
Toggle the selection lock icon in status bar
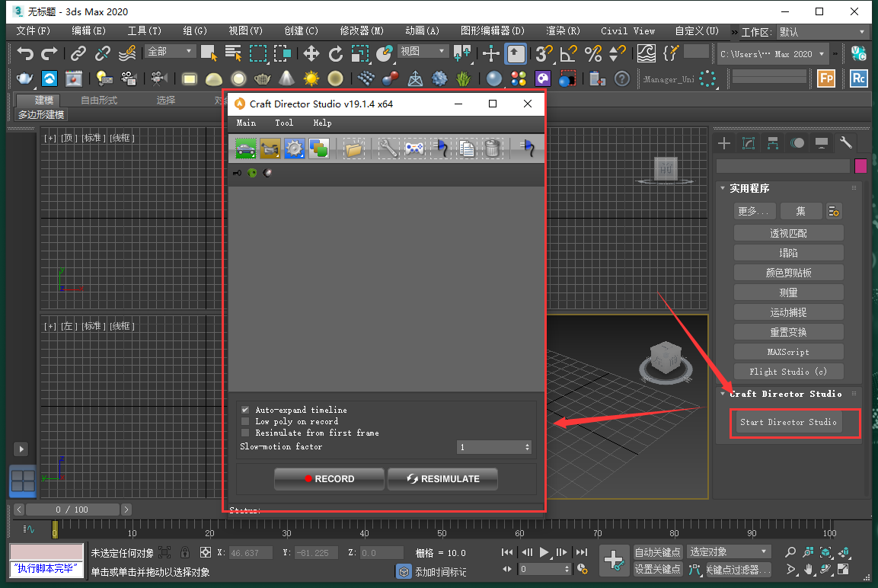pyautogui.click(x=185, y=552)
